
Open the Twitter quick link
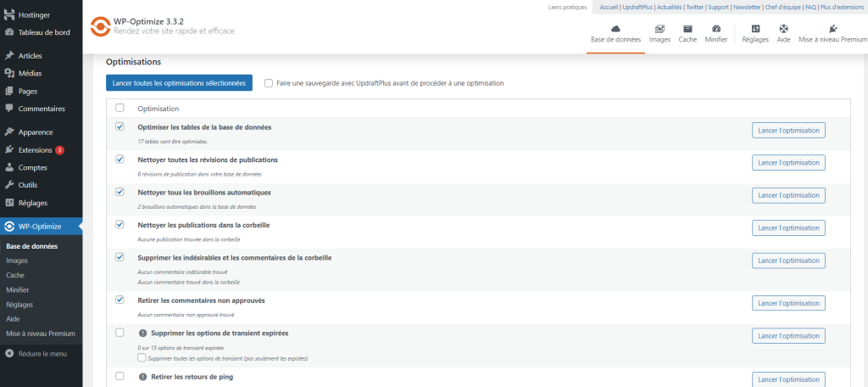tap(695, 7)
